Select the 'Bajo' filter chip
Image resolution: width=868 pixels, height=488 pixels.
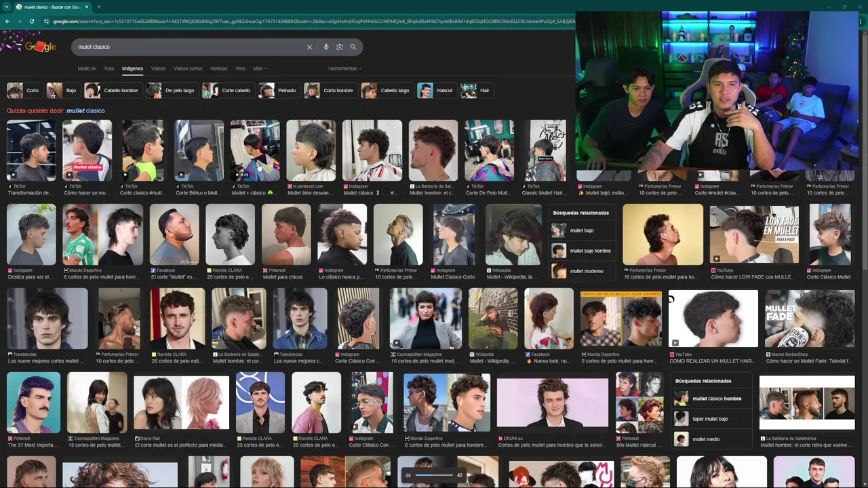[62, 90]
